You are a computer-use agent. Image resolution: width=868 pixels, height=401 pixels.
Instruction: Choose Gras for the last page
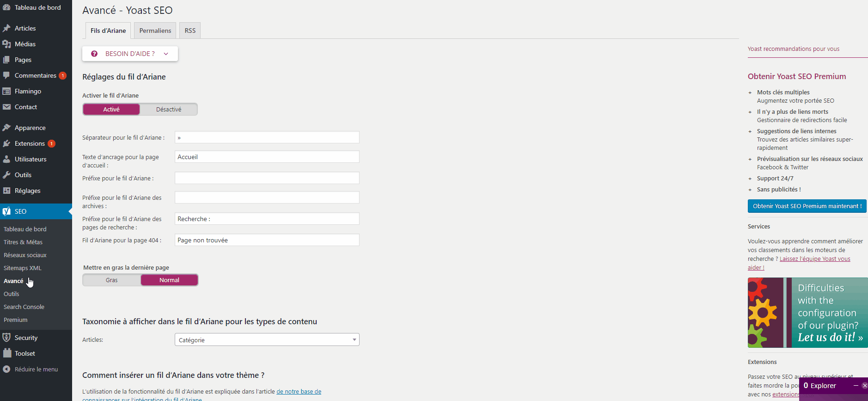(x=112, y=280)
